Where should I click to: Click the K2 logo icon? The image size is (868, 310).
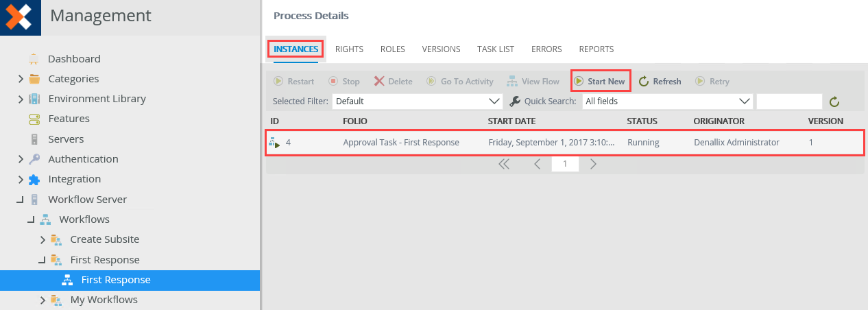(x=21, y=17)
